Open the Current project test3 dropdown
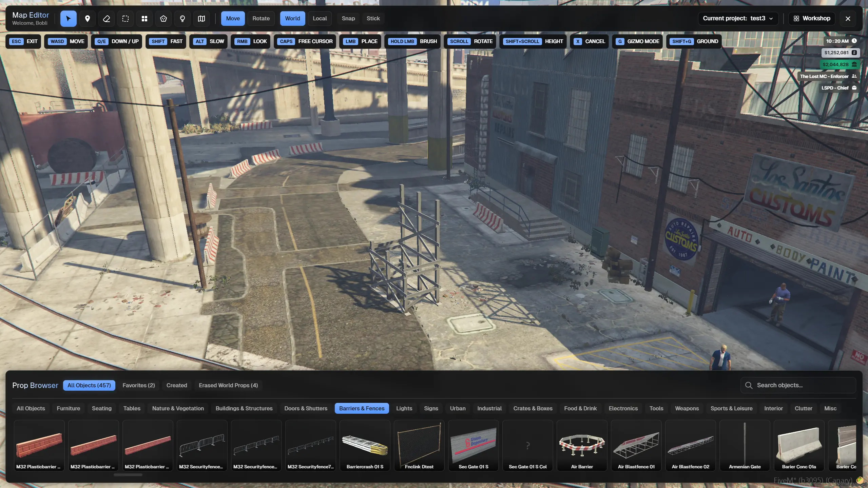868x488 pixels. point(738,18)
